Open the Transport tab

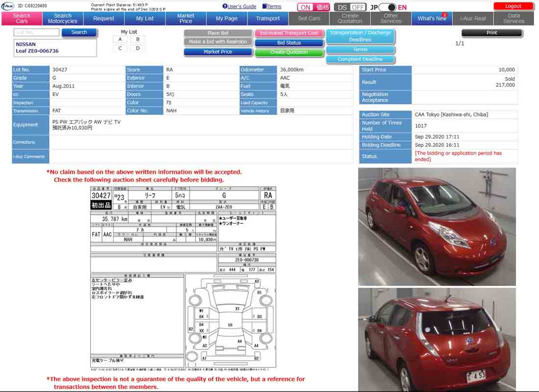(x=268, y=19)
